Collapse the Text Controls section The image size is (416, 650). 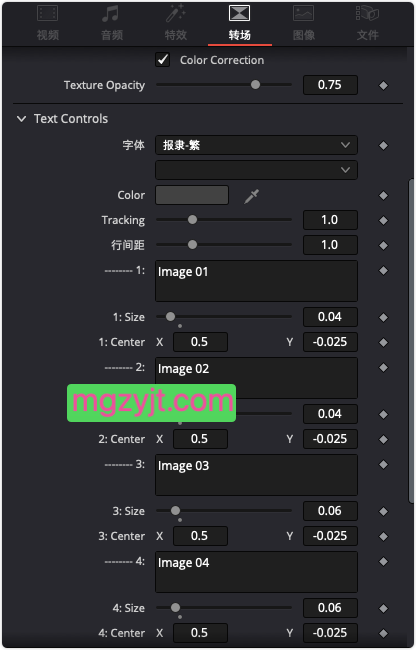click(x=21, y=119)
